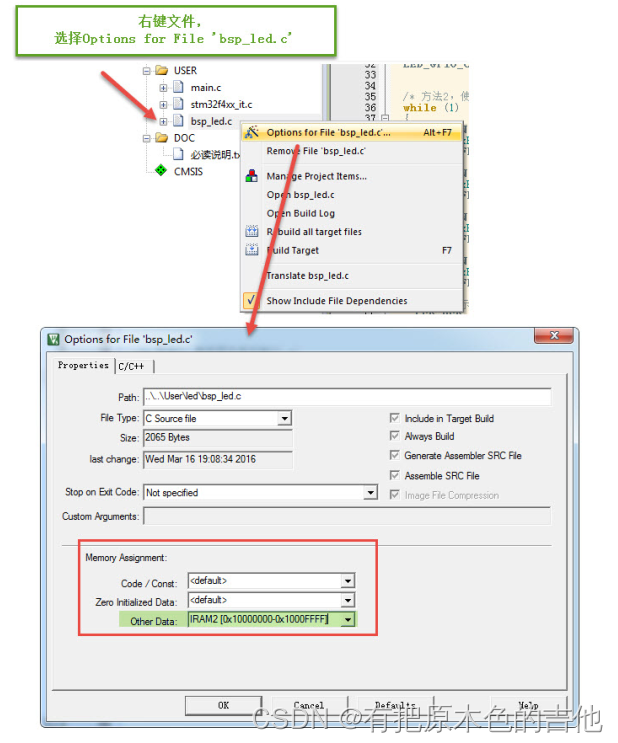This screenshot has height=743, width=618.
Task: Switch to the Properties tab
Action: point(83,365)
